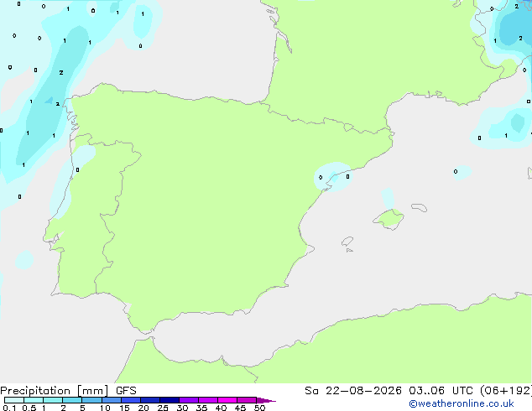Click the '40' legend scale value

click(x=221, y=408)
